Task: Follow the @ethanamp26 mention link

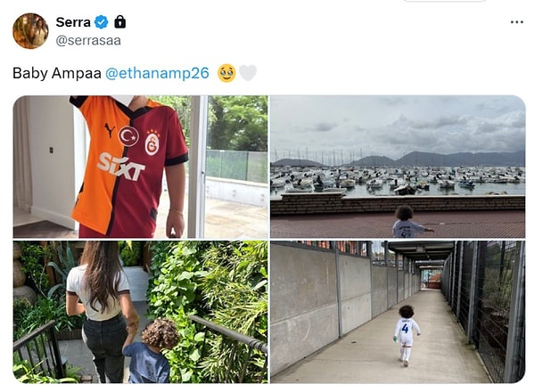Action: [157, 73]
